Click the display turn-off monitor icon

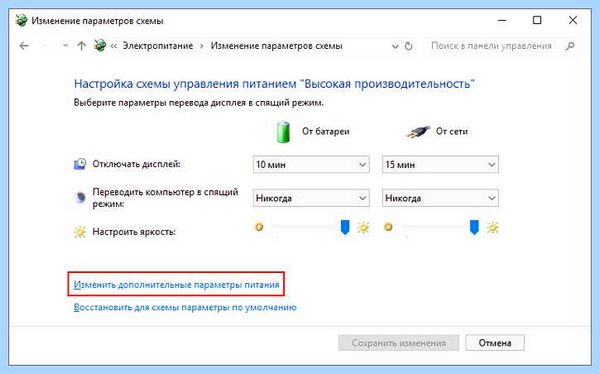coord(80,164)
